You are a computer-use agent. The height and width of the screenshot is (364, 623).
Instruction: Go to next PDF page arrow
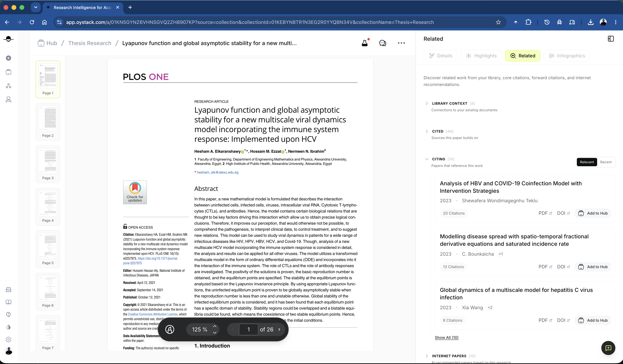[x=279, y=329]
